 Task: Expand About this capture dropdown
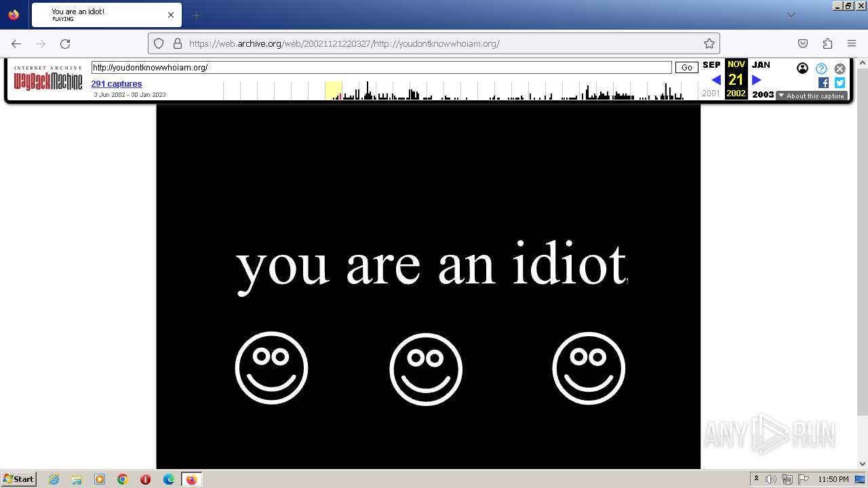coord(812,96)
